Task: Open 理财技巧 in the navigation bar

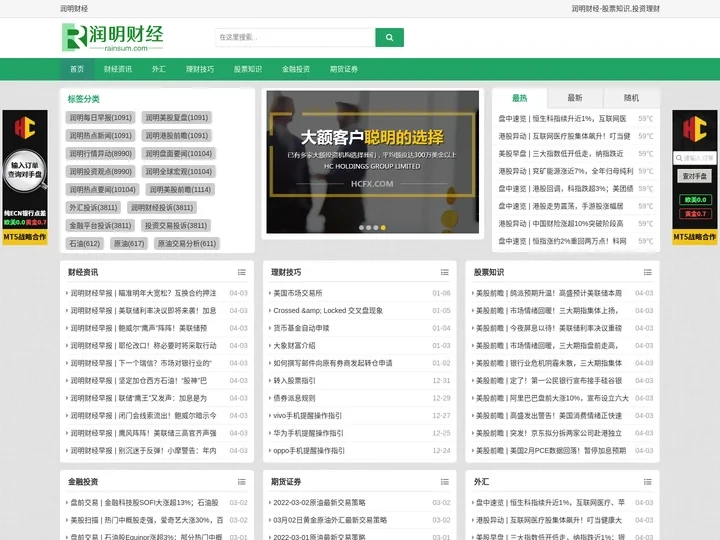Action: click(x=200, y=69)
